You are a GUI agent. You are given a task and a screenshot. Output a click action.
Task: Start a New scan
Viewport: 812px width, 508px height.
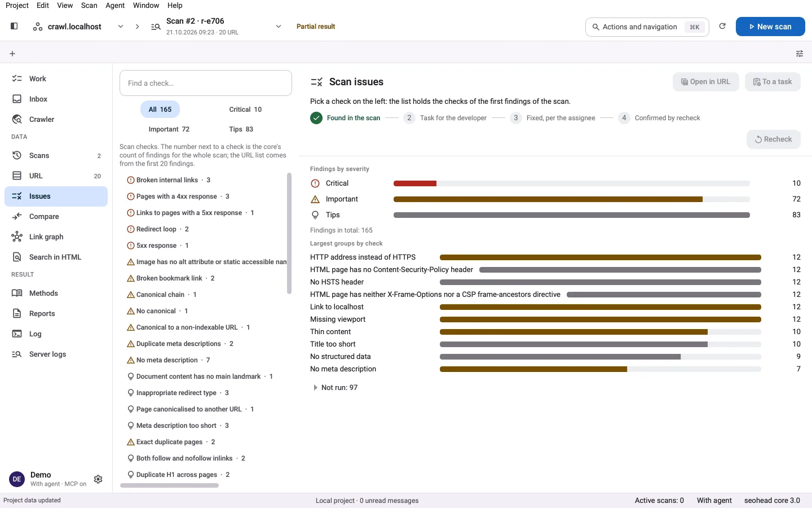click(x=770, y=27)
